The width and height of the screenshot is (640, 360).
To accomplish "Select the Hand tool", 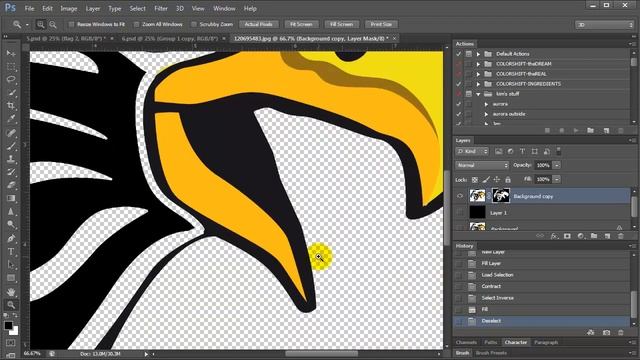I will click(x=11, y=292).
